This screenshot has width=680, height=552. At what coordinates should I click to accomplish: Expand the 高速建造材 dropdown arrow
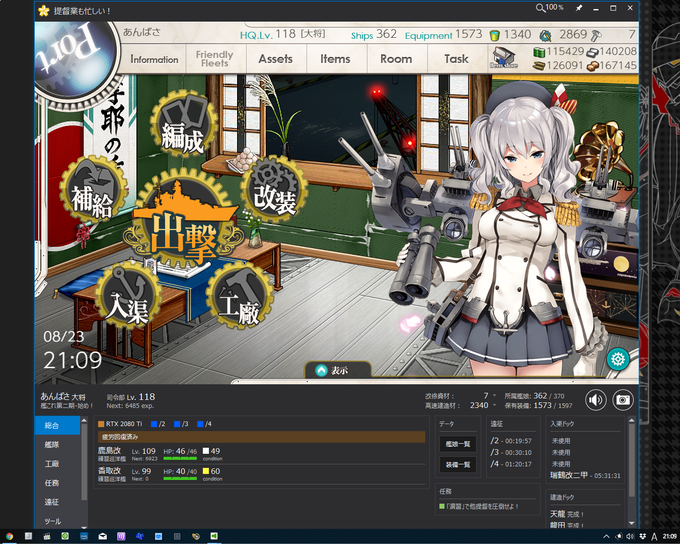coord(494,405)
